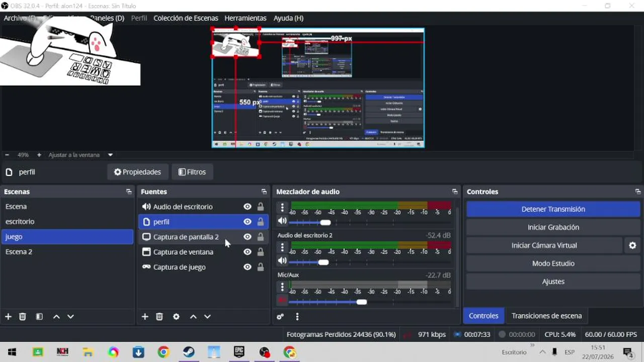The height and width of the screenshot is (362, 644).
Task: Click Iniciar Grabación button
Action: (553, 227)
